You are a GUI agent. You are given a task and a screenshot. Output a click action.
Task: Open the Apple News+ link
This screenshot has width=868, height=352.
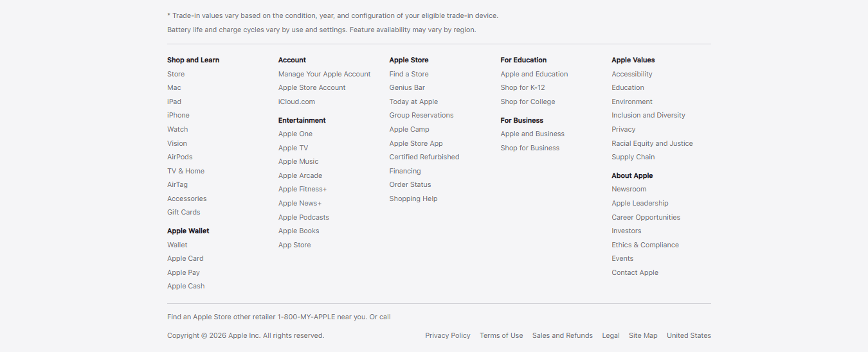pos(300,203)
